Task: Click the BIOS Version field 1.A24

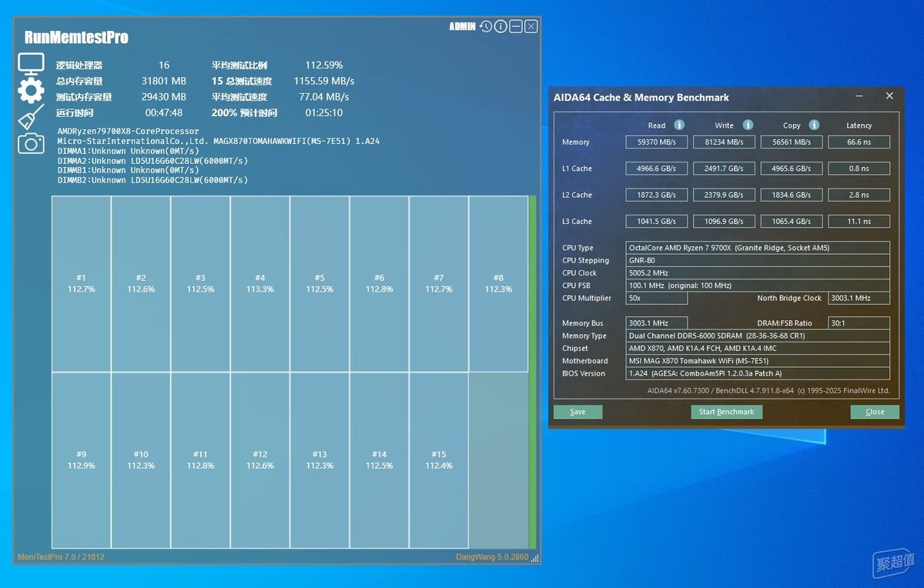Action: pyautogui.click(x=758, y=373)
